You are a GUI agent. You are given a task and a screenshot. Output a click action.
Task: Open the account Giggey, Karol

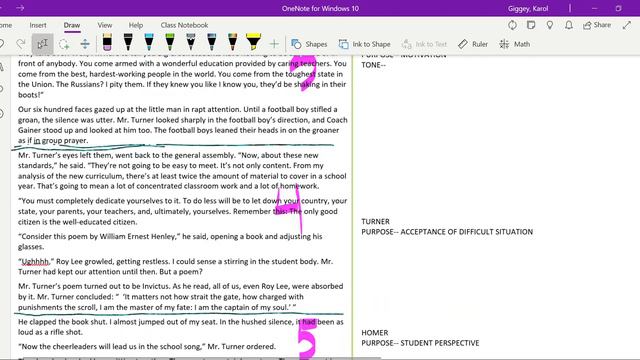click(528, 8)
